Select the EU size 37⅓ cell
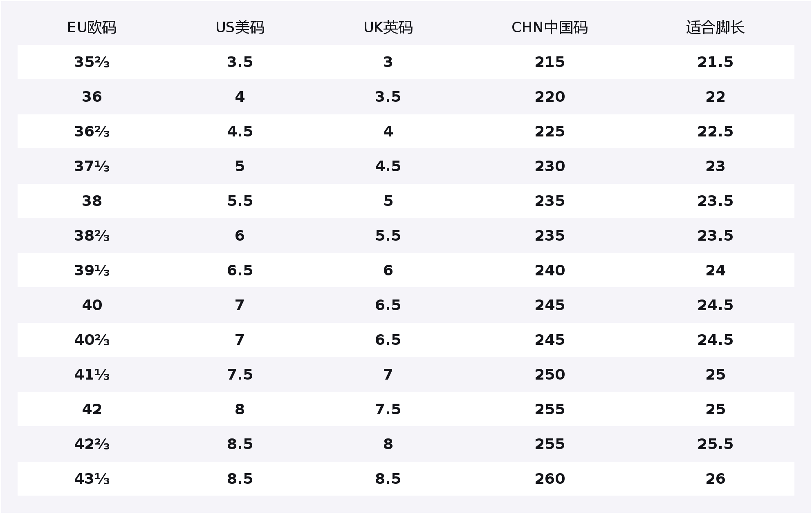Viewport: 812px width, 514px height. [x=92, y=166]
